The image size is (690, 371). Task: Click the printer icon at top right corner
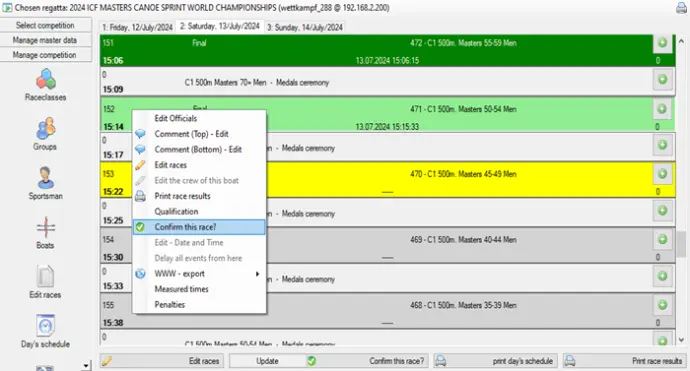[x=681, y=8]
